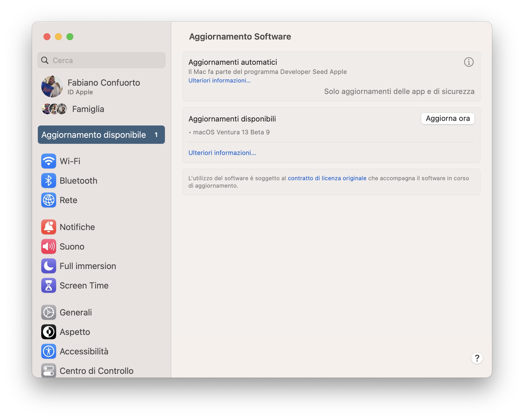Close the settings window with red button
The height and width of the screenshot is (420, 524).
(47, 37)
